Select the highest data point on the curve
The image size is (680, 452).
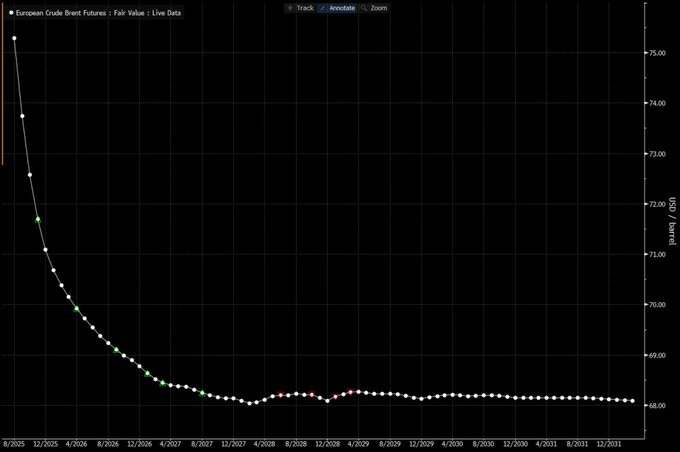point(14,38)
